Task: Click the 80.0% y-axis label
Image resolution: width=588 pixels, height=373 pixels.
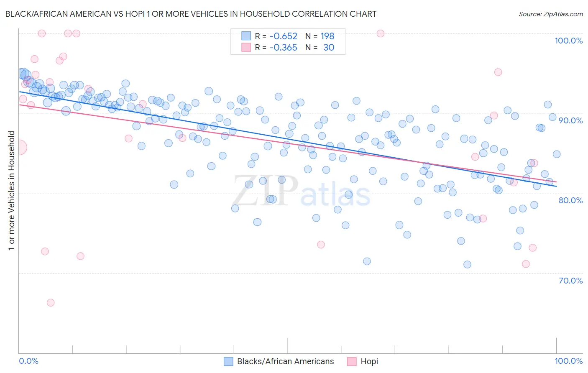Action: 570,200
